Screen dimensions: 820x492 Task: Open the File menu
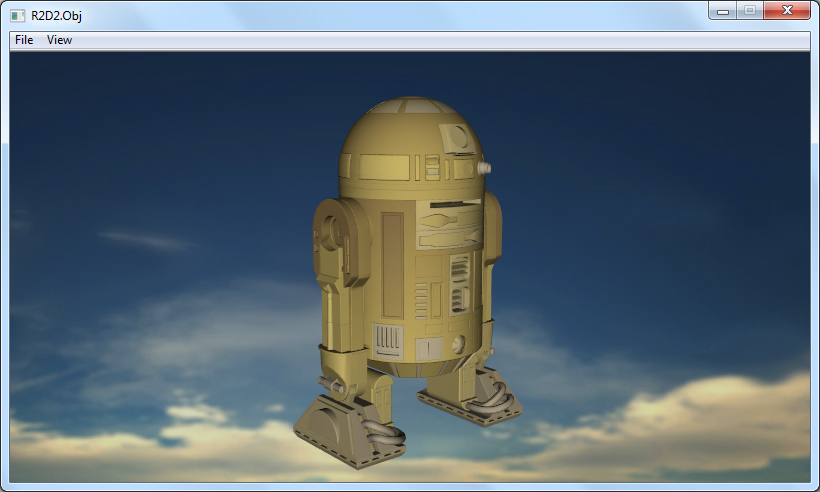pyautogui.click(x=24, y=40)
